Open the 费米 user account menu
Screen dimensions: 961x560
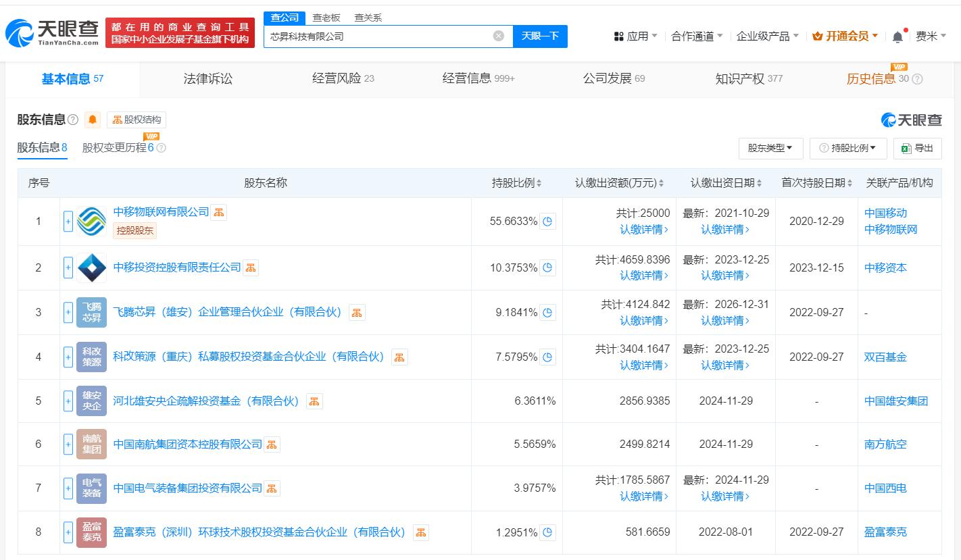[x=931, y=36]
